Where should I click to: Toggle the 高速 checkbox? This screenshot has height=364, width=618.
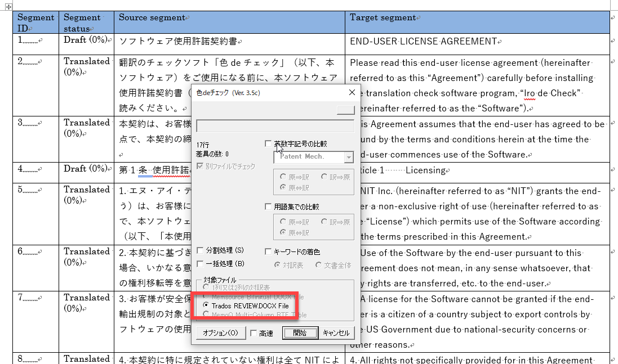(x=254, y=333)
